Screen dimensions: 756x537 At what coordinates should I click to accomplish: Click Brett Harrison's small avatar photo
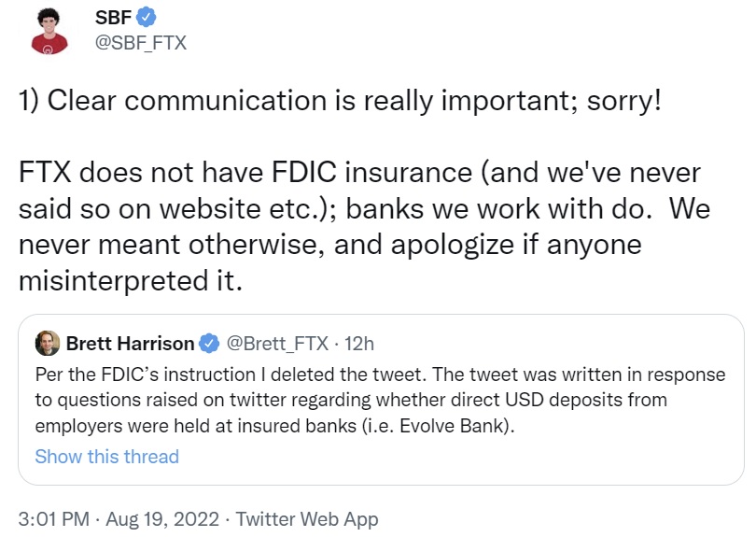coord(47,344)
